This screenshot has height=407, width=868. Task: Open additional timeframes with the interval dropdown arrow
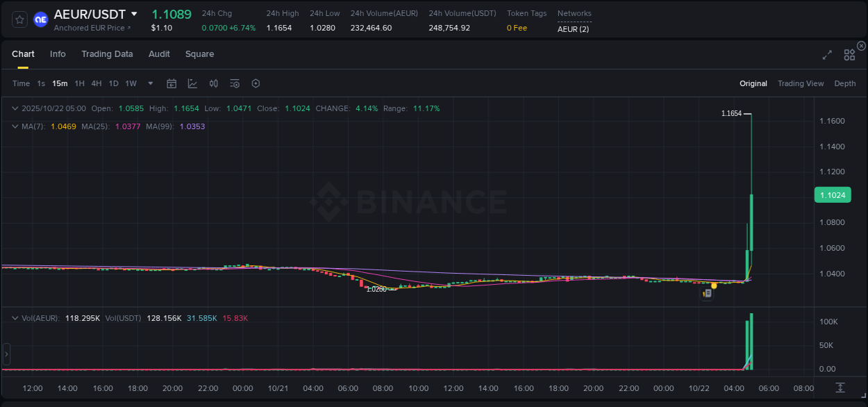tap(150, 83)
